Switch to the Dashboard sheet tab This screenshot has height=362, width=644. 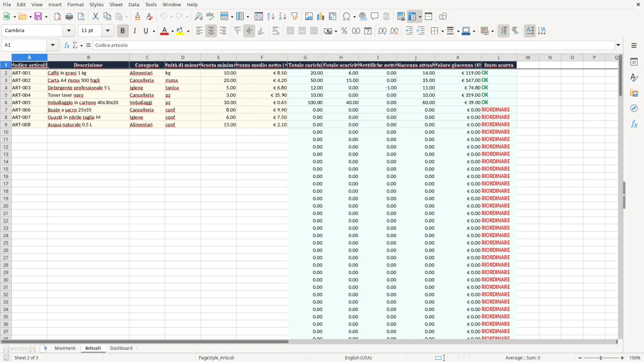coord(121,348)
